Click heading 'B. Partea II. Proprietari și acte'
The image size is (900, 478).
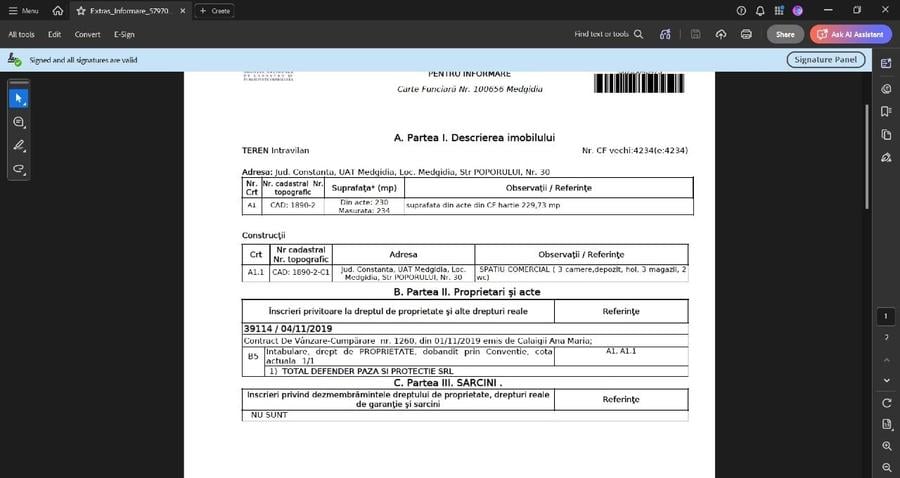pos(467,292)
